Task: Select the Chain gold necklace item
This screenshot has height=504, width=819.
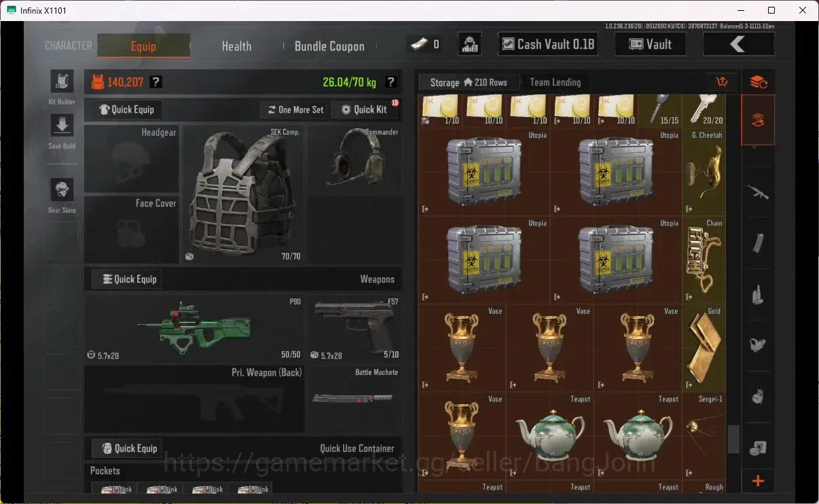Action: click(x=704, y=260)
